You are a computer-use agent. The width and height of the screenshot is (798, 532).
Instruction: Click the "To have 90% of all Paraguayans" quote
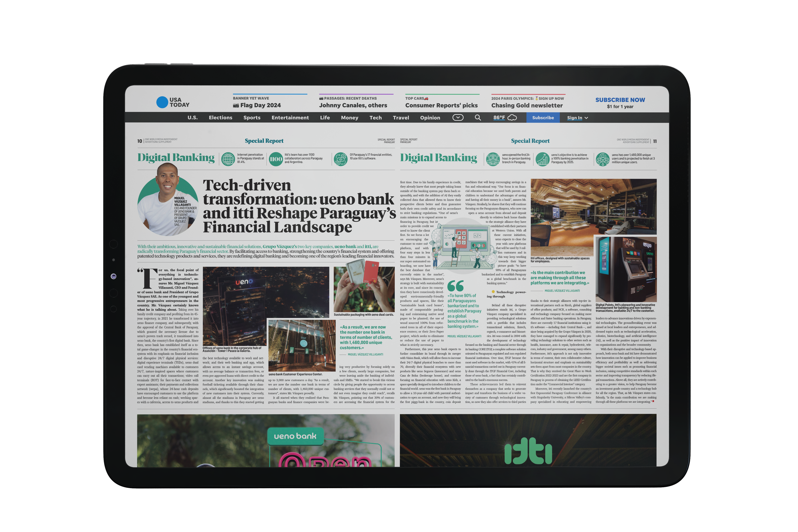click(x=464, y=311)
